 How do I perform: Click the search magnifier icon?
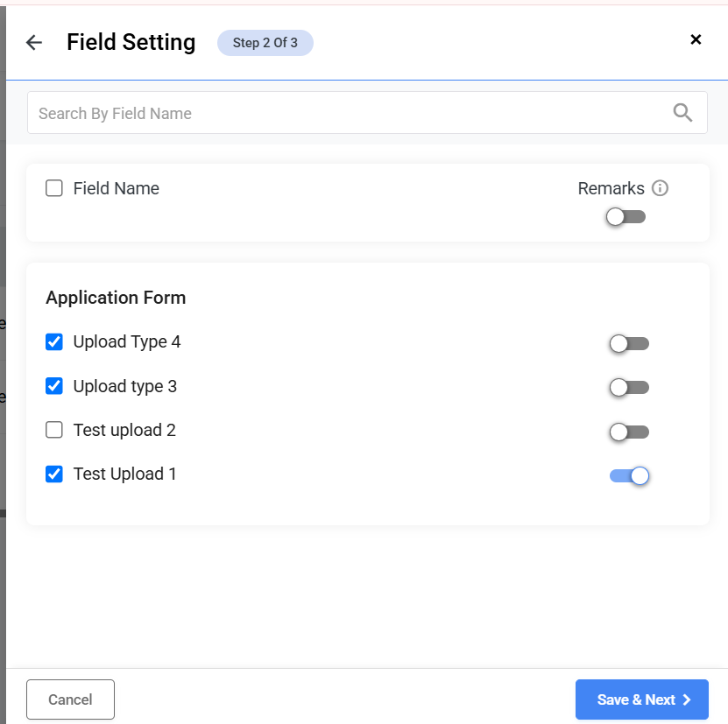point(682,113)
